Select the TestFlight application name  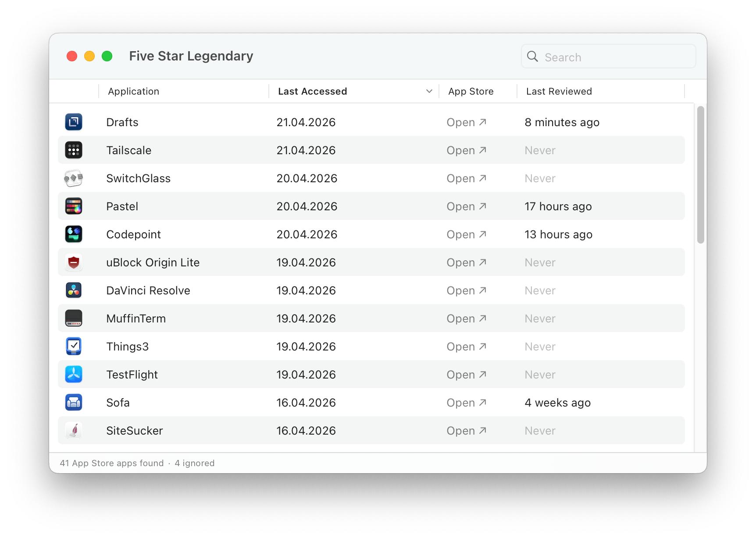click(x=132, y=375)
